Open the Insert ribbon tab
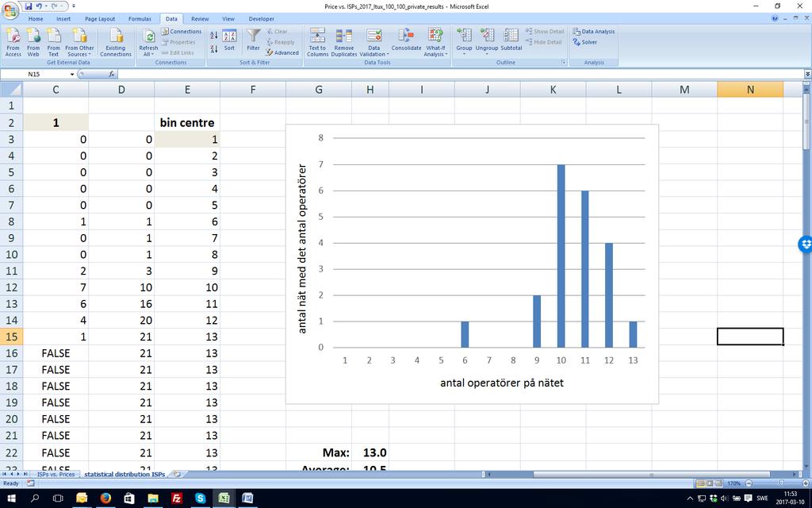This screenshot has width=812, height=508. (x=63, y=19)
